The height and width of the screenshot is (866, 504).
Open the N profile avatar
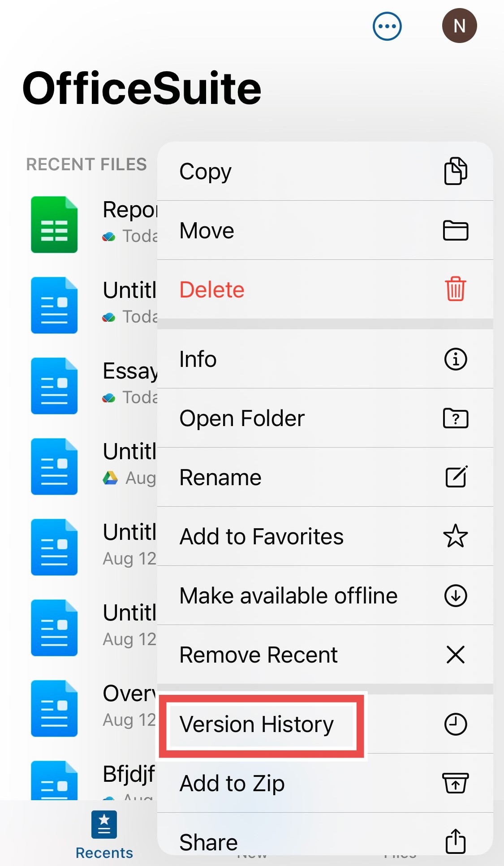459,26
